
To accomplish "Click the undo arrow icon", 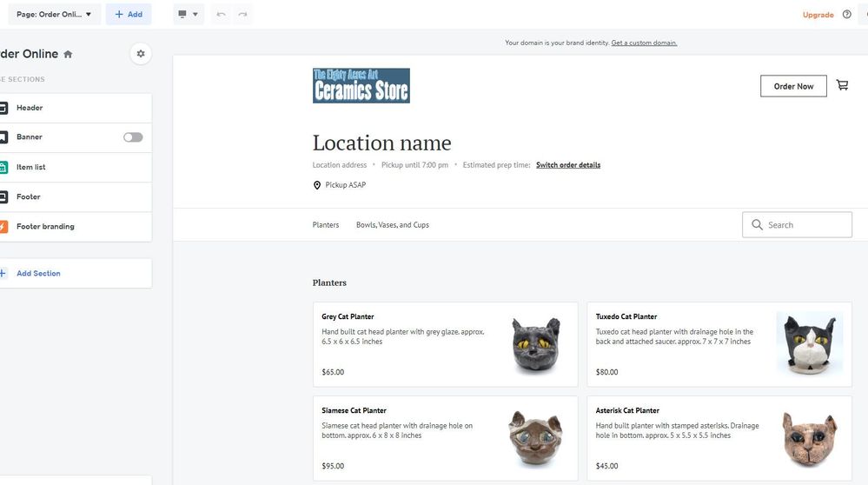I will click(222, 15).
